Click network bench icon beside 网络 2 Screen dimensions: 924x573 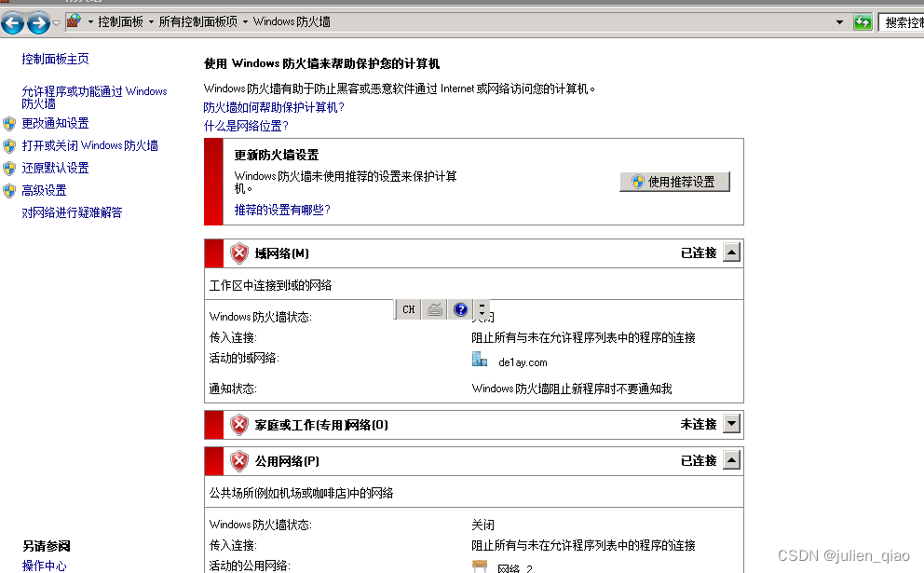[x=480, y=566]
